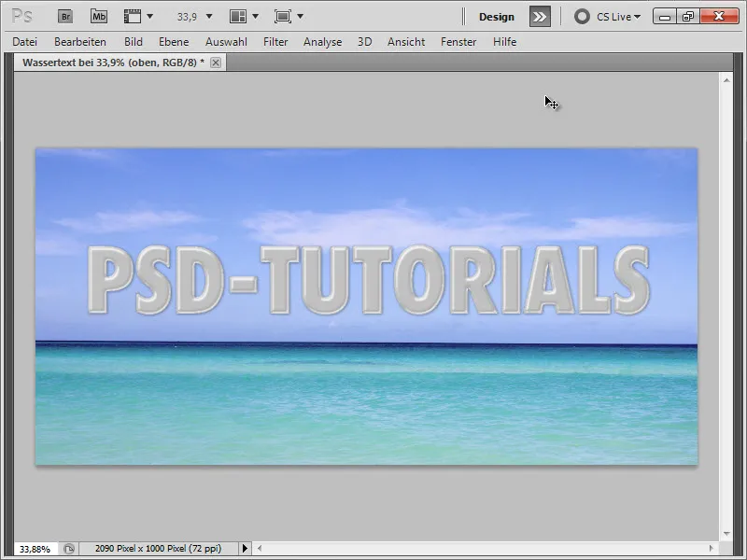Open the Ansicht menu
The height and width of the screenshot is (560, 747).
406,42
